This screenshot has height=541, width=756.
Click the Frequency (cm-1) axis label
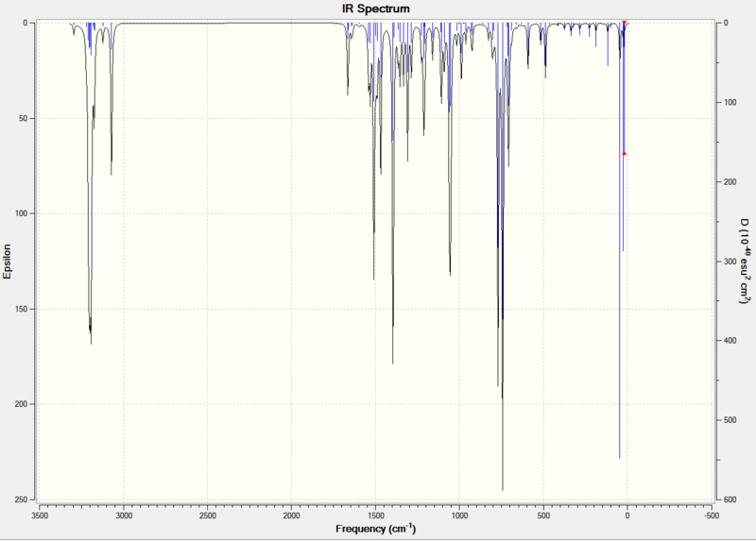click(375, 529)
